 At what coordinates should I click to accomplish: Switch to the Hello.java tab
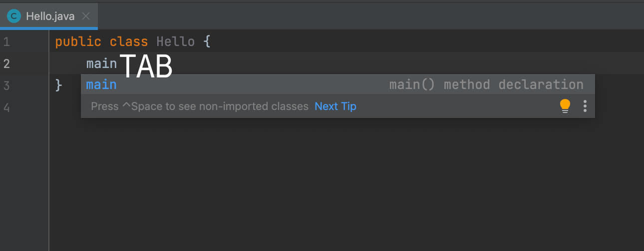coord(49,16)
